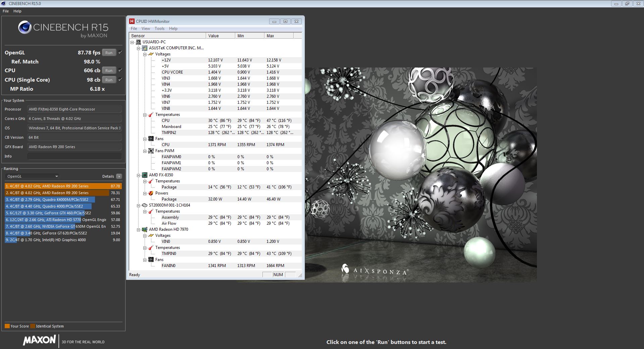Click the AMD FX-8350 processor chip icon
Viewport: 644px width, 349px height.
click(145, 175)
